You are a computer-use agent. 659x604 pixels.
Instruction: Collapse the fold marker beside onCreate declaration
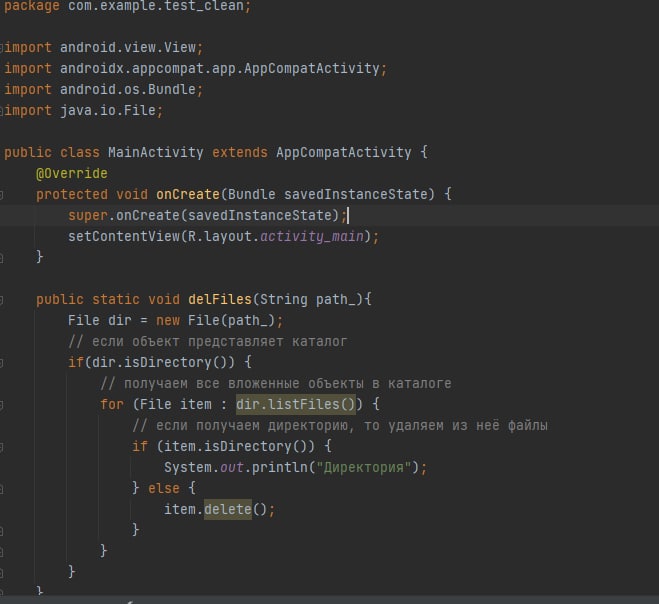click(x=1, y=195)
